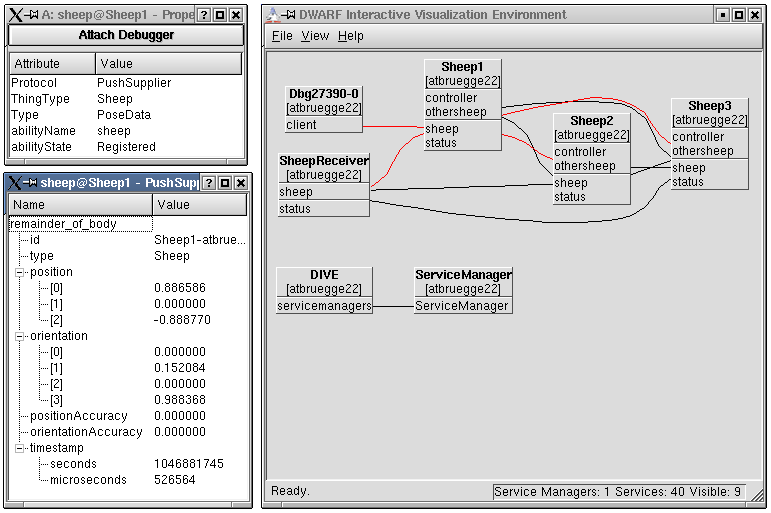This screenshot has width=771, height=513.
Task: Maximize the PushSupplier window
Action: (225, 183)
